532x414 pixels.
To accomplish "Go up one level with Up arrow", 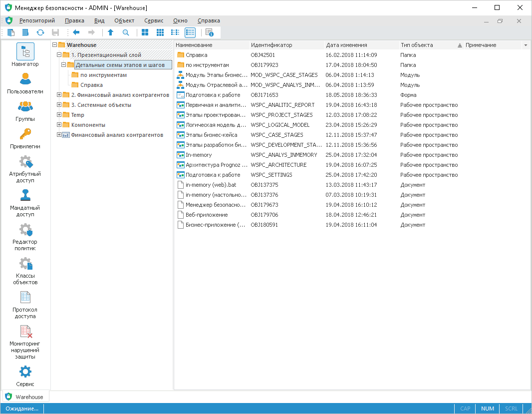I will (x=110, y=32).
